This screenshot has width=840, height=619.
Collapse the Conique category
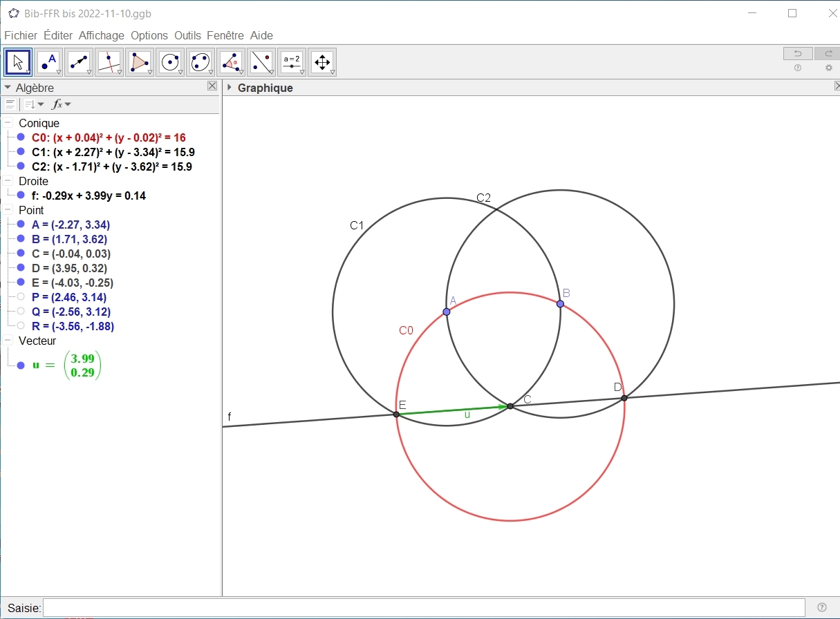click(8, 123)
